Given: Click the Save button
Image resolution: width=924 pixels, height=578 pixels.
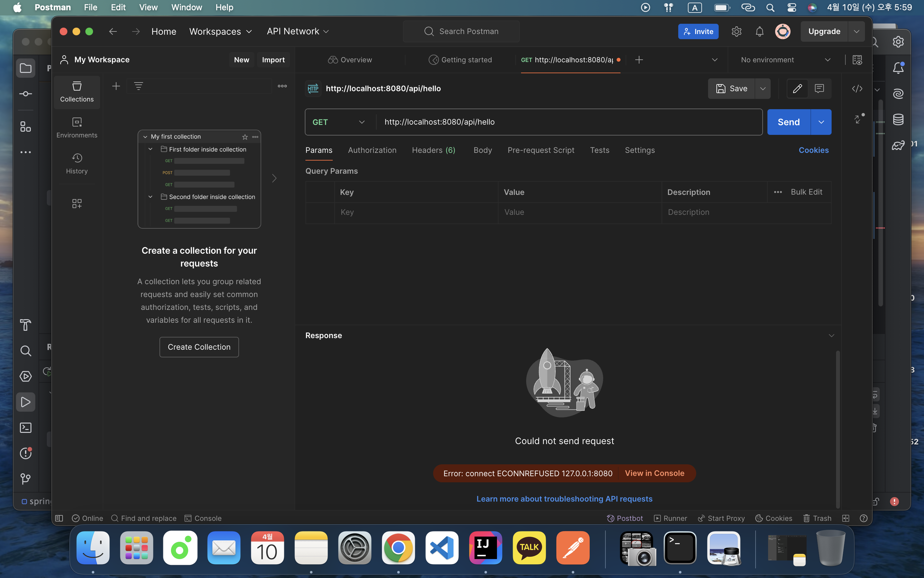Looking at the screenshot, I should (731, 89).
